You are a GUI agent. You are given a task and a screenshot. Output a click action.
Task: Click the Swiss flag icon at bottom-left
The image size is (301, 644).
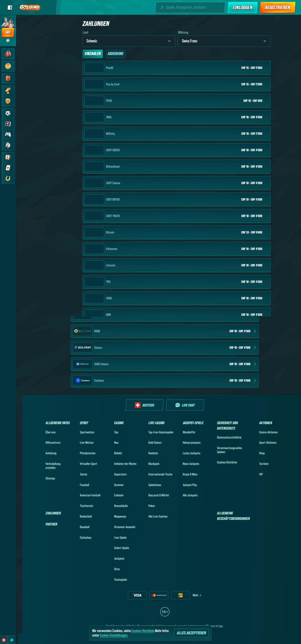(x=4, y=640)
